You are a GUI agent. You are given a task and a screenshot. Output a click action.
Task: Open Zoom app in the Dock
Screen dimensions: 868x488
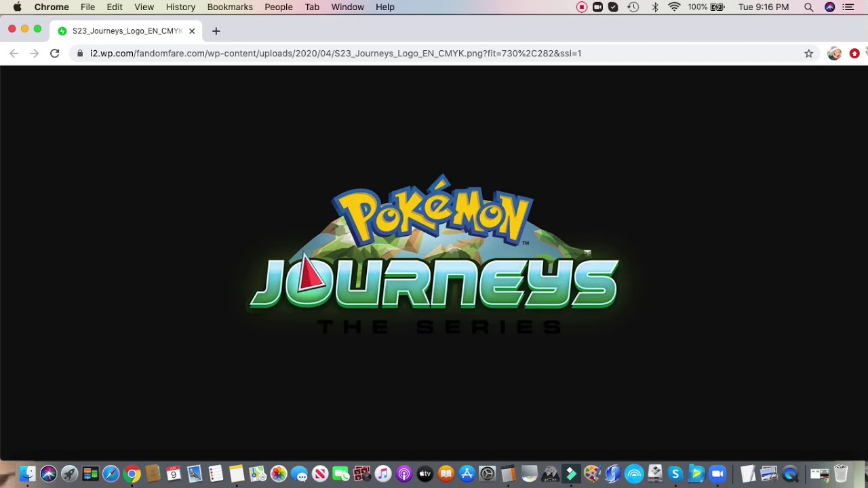717,474
